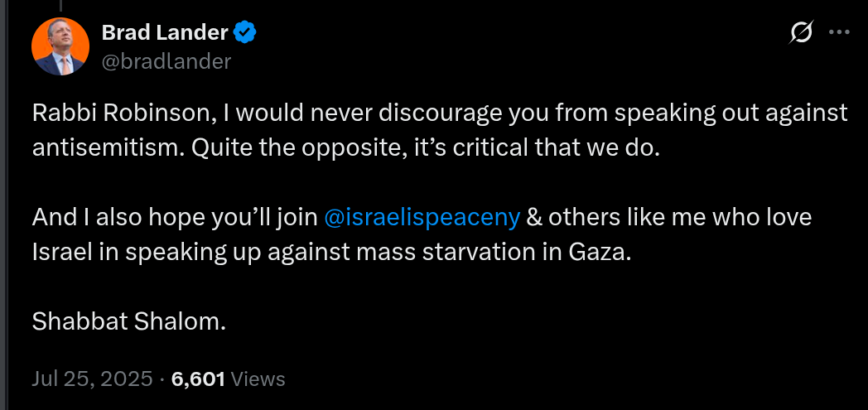Click the phrase "And I also hope you'll join"

click(x=176, y=217)
